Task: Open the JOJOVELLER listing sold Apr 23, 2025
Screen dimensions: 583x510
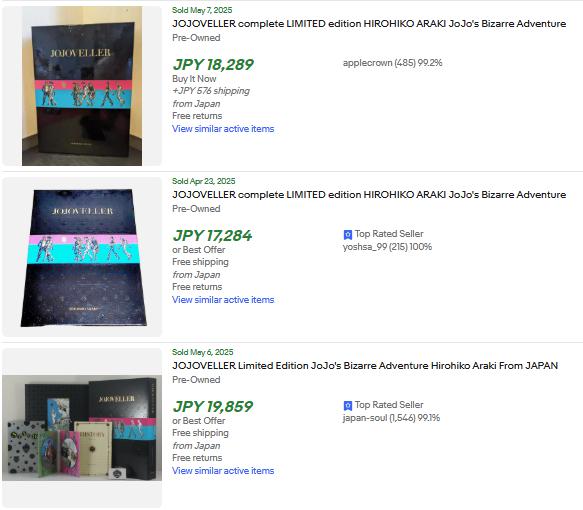Action: click(369, 195)
